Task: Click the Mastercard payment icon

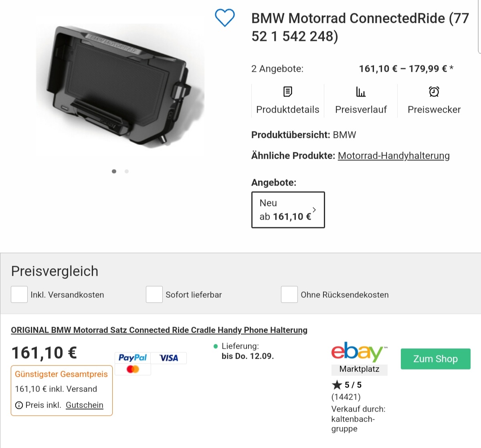Action: [x=133, y=369]
